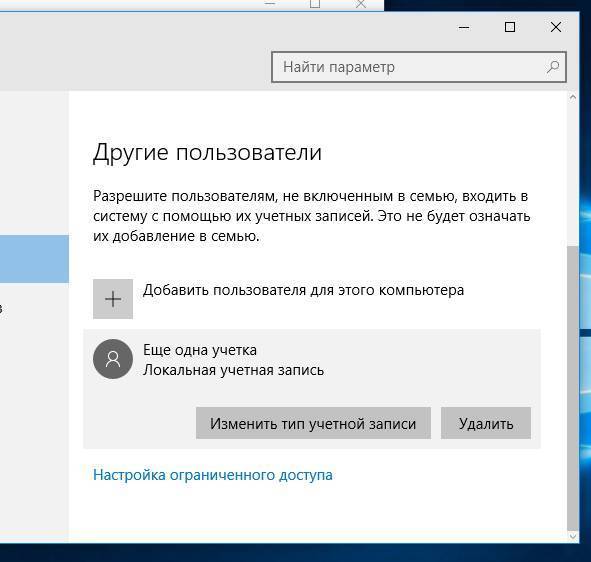The width and height of the screenshot is (591, 562).
Task: Maximize the settings window
Action: click(510, 27)
